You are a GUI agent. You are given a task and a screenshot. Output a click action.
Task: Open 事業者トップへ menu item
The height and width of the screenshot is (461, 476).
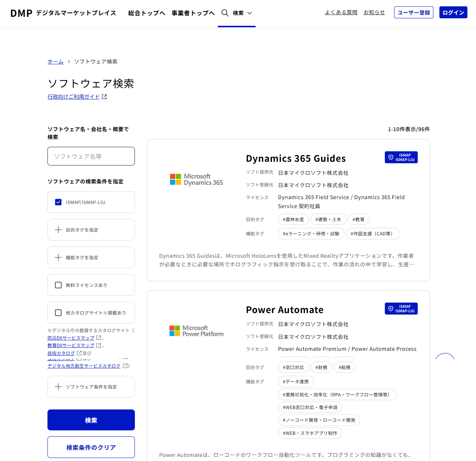point(193,13)
